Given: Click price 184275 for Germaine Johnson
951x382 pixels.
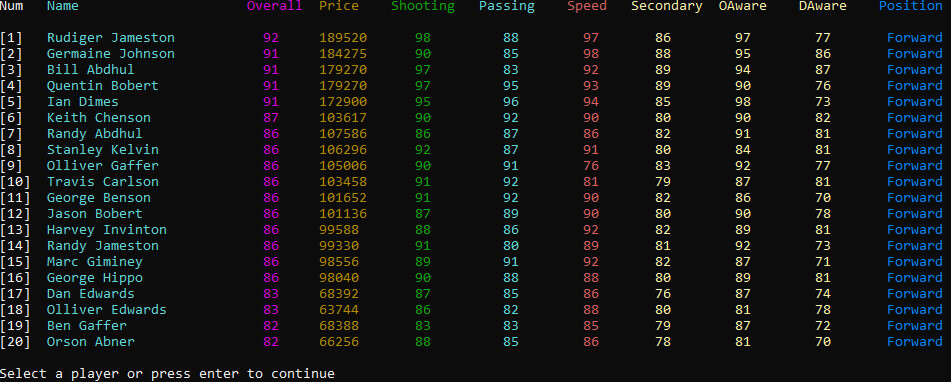Looking at the screenshot, I should 343,53.
